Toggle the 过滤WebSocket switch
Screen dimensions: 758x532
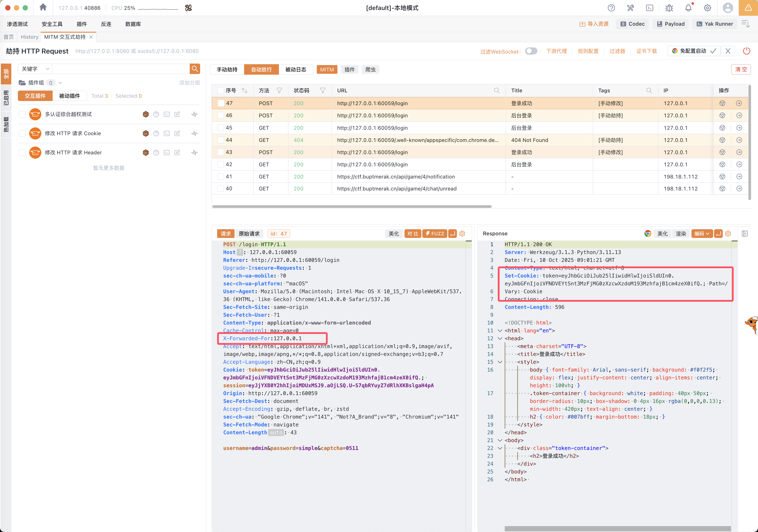click(x=531, y=51)
